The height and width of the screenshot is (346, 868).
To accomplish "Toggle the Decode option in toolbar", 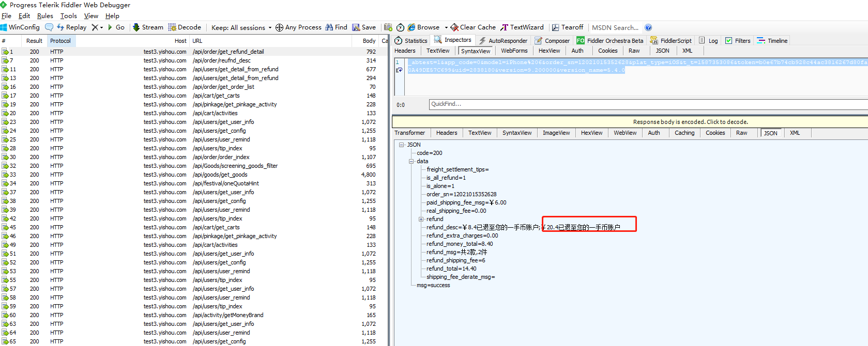I will [x=185, y=27].
